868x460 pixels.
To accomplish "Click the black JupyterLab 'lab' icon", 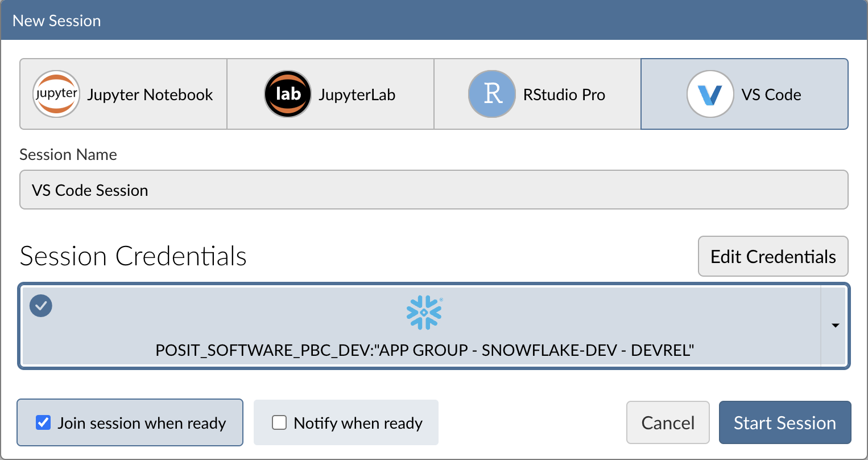I will click(288, 94).
